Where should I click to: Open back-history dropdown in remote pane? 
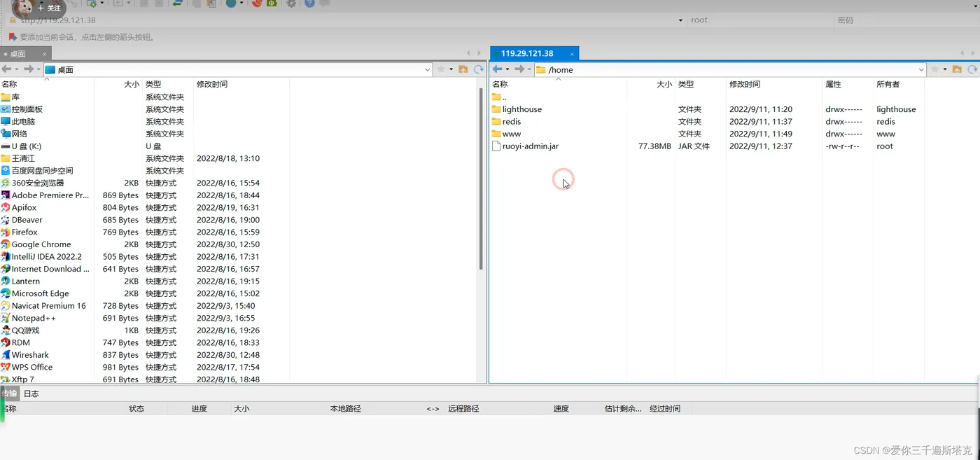tap(507, 69)
